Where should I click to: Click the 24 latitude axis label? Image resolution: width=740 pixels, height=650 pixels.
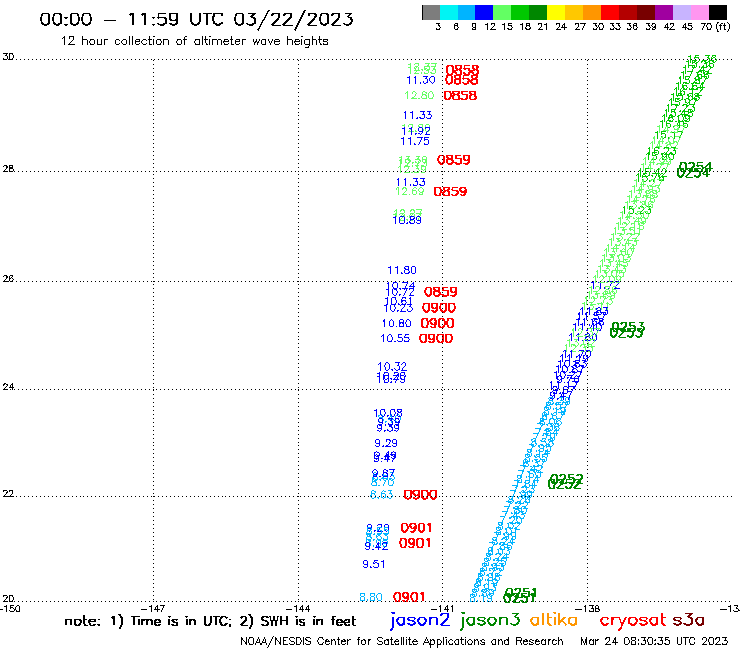tap(8, 387)
